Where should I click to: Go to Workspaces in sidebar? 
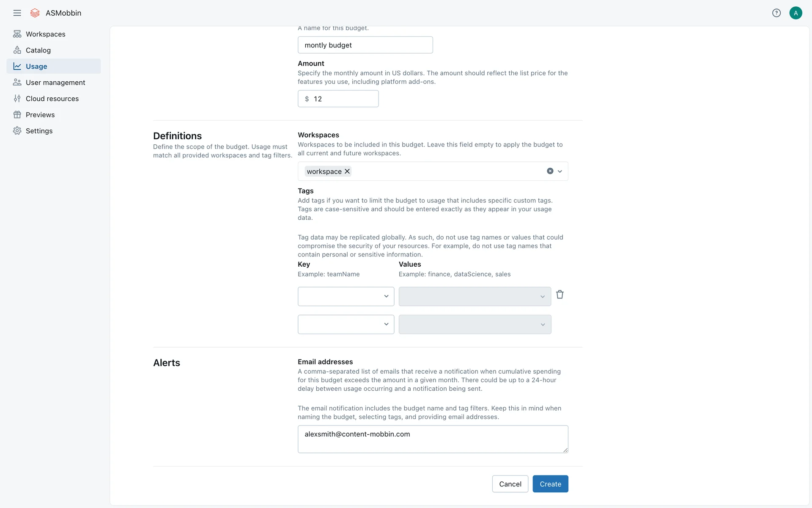(45, 34)
